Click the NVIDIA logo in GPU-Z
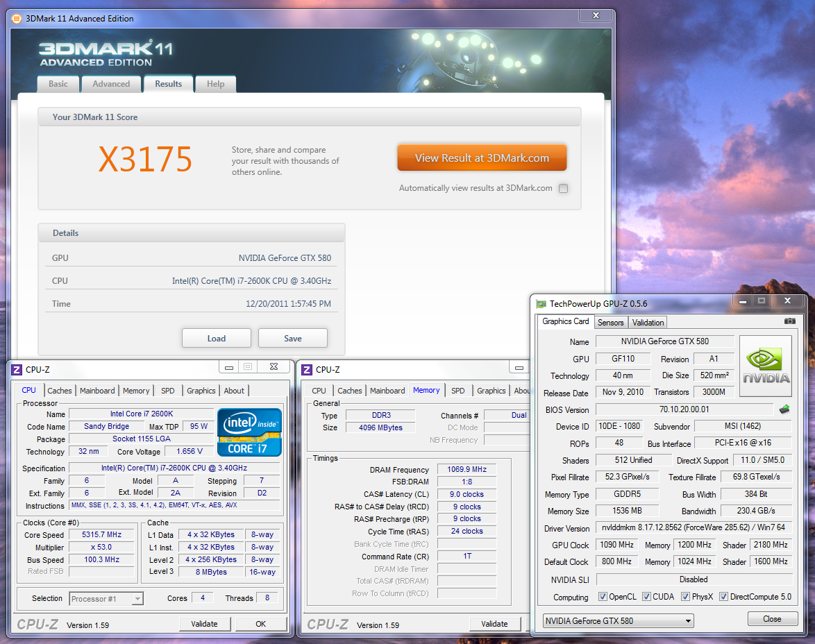815x644 pixels. pos(766,366)
